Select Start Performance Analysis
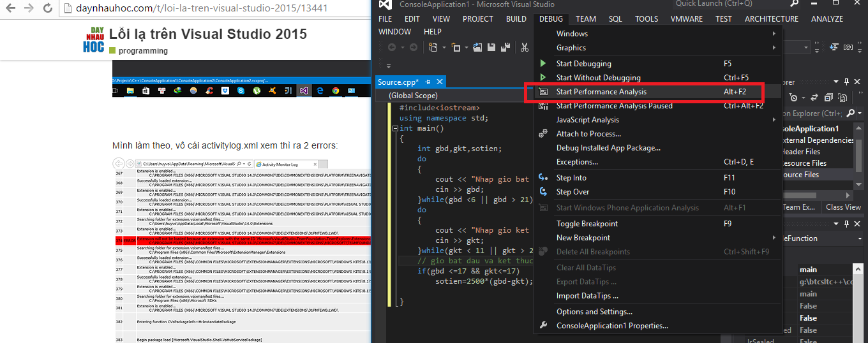The width and height of the screenshot is (868, 343). [657, 91]
